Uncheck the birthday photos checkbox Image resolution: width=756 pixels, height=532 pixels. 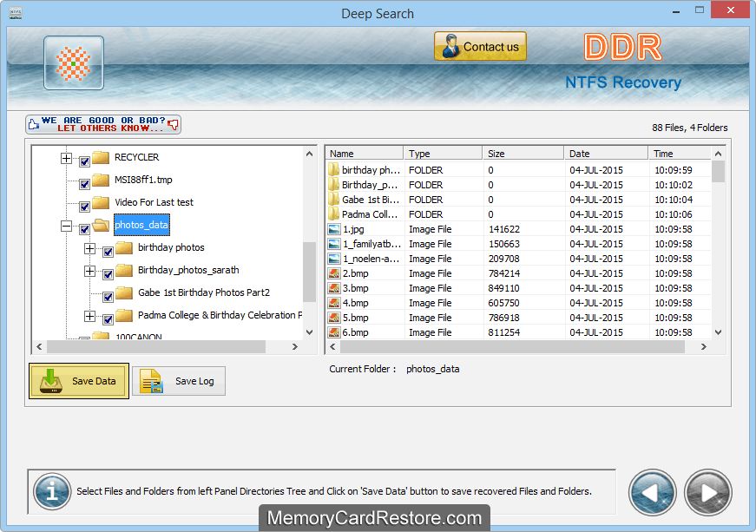[x=108, y=252]
